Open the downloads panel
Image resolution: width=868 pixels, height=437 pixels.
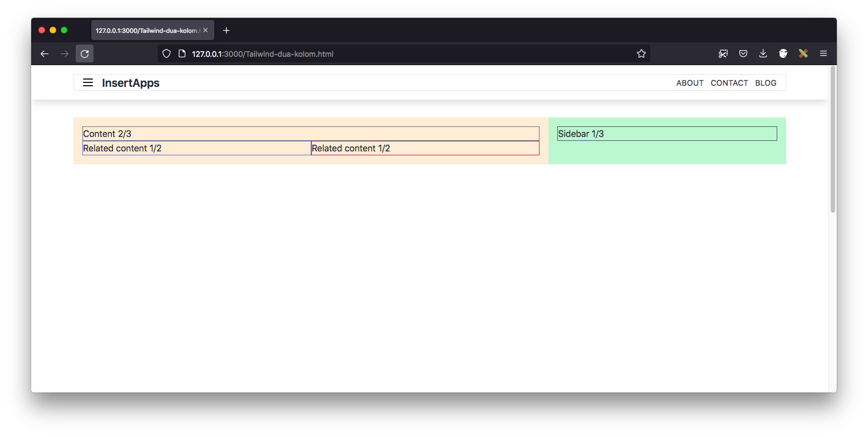763,54
